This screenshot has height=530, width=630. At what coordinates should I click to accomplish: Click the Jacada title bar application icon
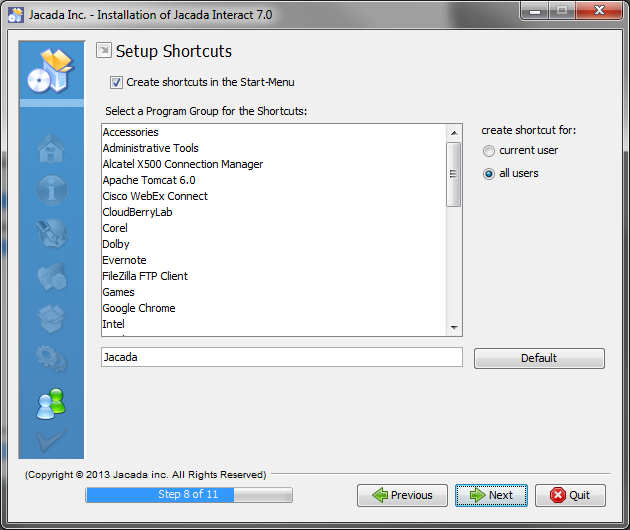pyautogui.click(x=16, y=15)
